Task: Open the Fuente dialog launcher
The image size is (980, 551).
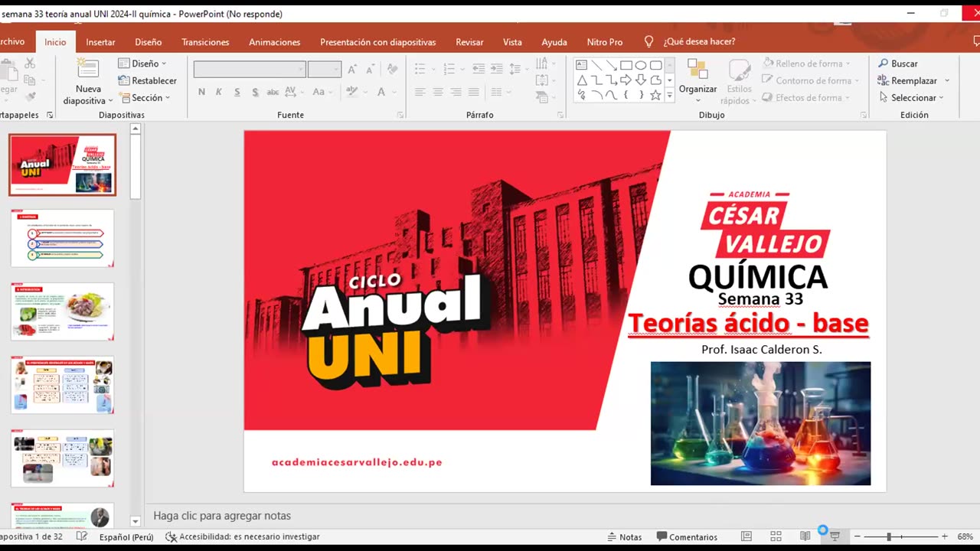Action: coord(400,115)
